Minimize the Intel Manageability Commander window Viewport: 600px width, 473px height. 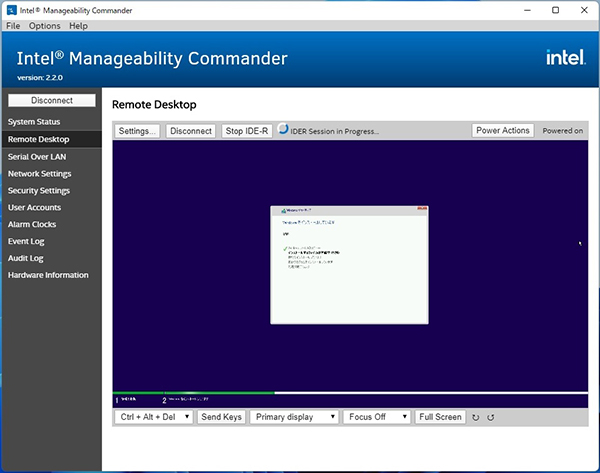click(x=527, y=10)
